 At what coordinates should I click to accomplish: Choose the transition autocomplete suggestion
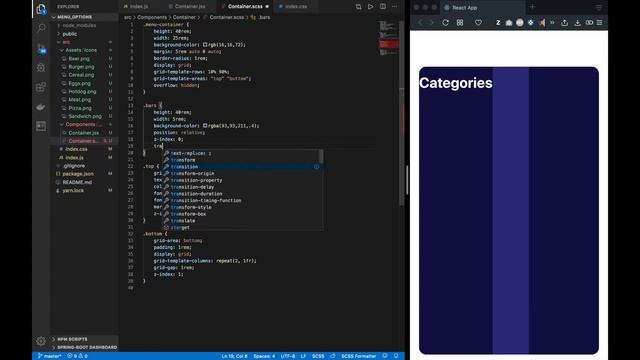tap(242, 167)
